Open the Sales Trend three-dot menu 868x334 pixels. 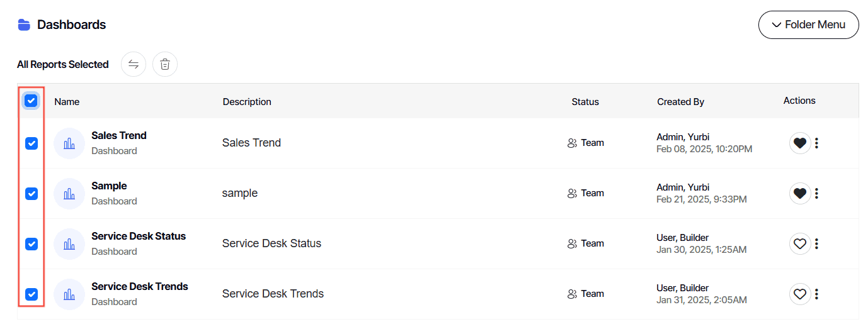point(816,143)
